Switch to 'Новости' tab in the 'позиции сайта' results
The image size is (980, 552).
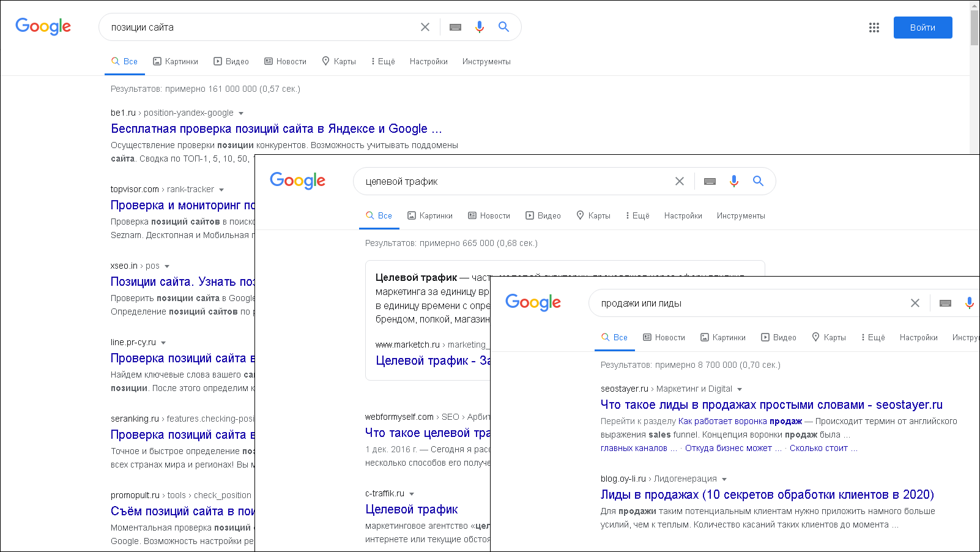tap(285, 62)
